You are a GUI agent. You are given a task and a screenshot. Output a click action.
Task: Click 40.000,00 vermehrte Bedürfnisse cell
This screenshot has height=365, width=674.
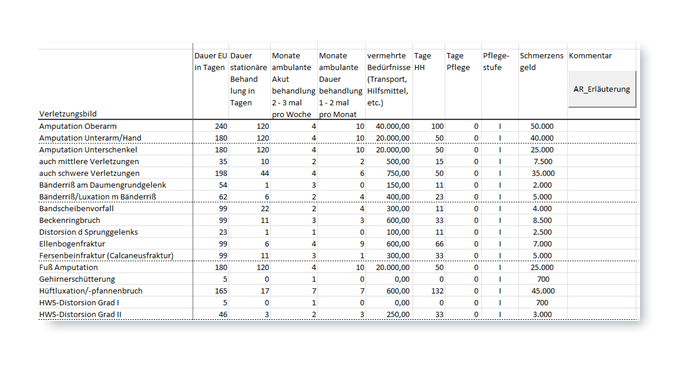coord(392,126)
